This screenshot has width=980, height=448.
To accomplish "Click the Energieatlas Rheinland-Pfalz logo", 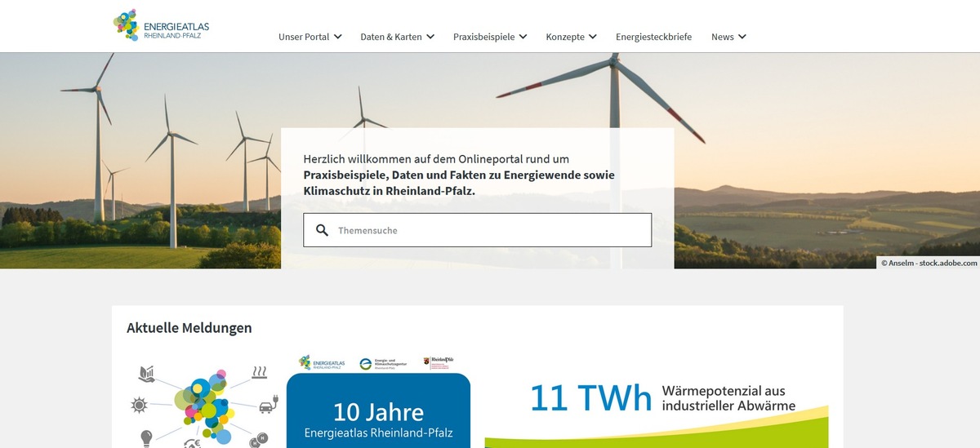I will pyautogui.click(x=161, y=25).
